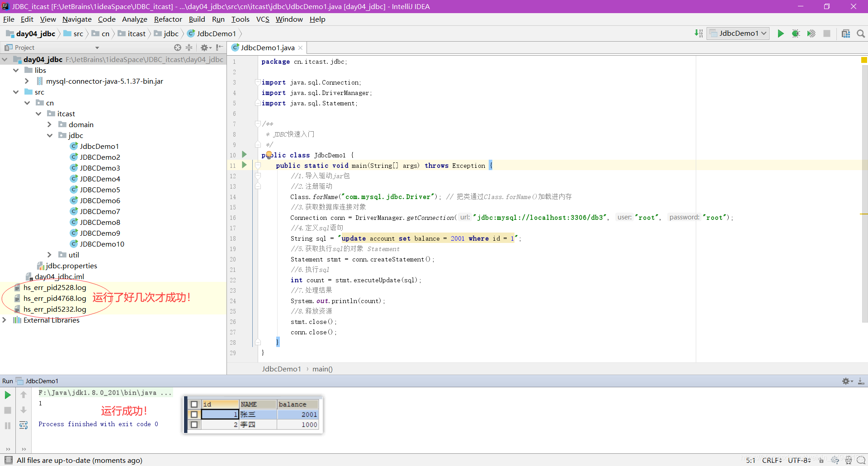This screenshot has height=466, width=868.
Task: Open Project panel settings gear
Action: 206,48
